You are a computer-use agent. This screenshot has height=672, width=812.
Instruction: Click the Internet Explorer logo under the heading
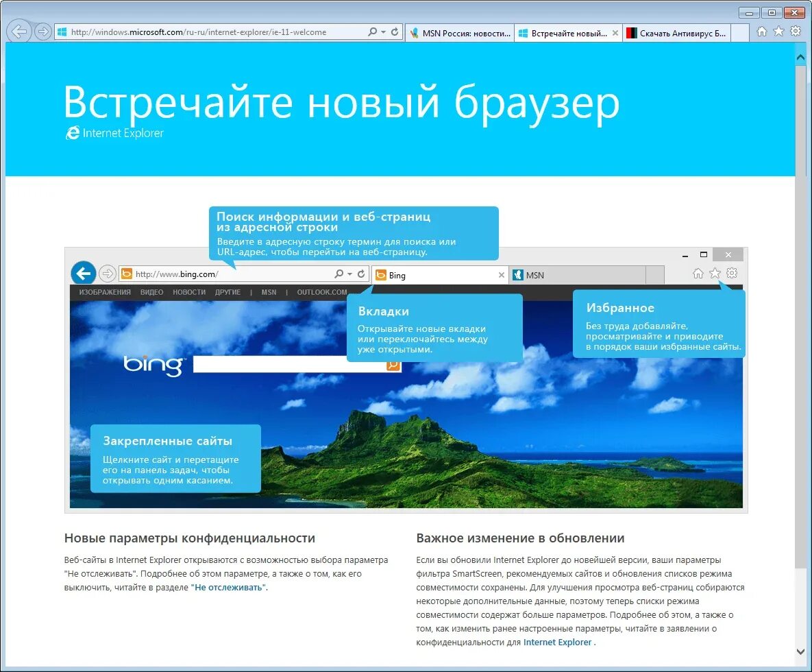(x=114, y=133)
